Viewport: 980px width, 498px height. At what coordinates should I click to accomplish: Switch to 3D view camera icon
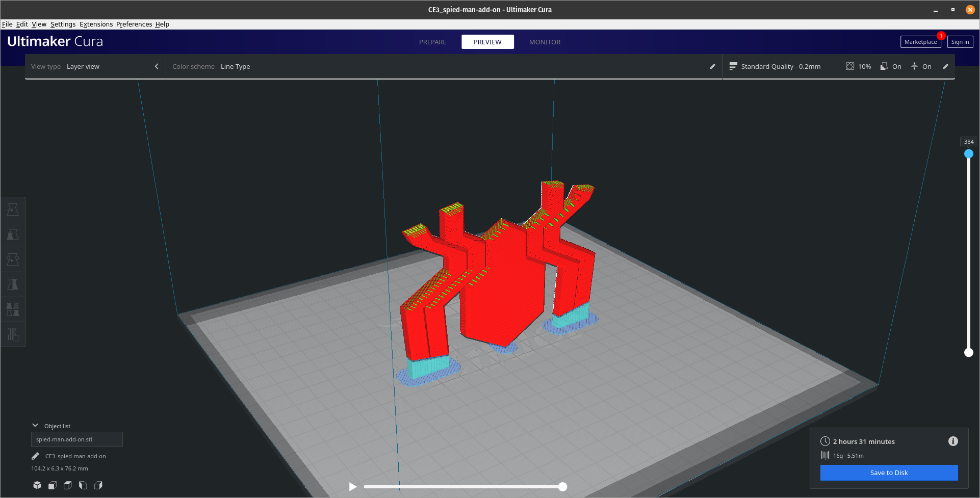(37, 485)
